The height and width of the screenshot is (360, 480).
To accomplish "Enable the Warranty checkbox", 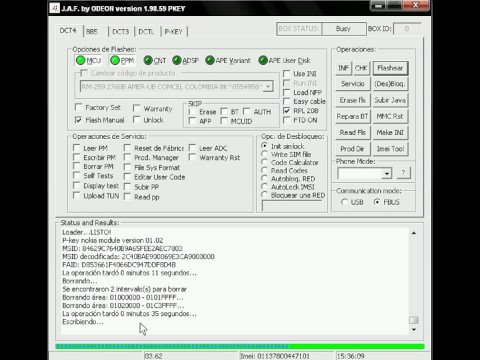I will 136,108.
